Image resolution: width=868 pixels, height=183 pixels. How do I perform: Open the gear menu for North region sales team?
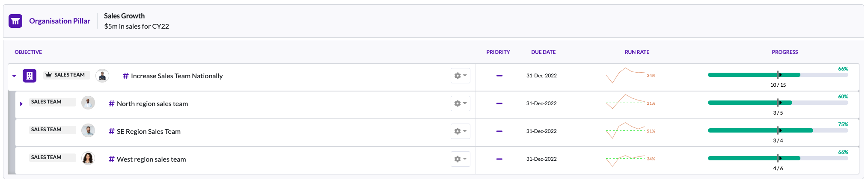461,103
